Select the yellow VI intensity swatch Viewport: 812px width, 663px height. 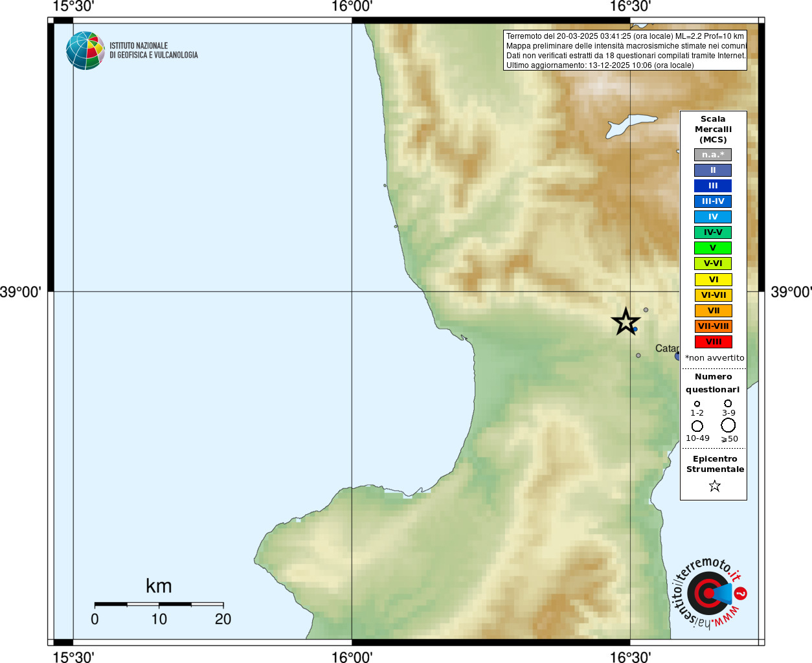click(713, 280)
